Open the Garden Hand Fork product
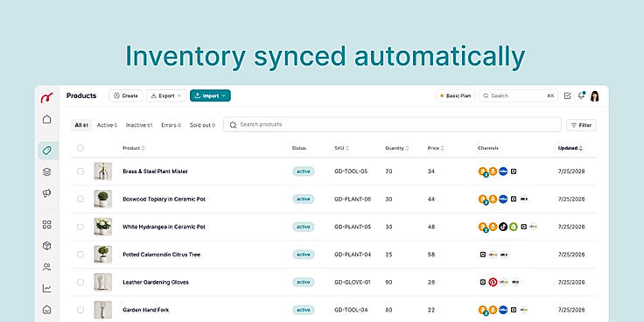 (146, 310)
